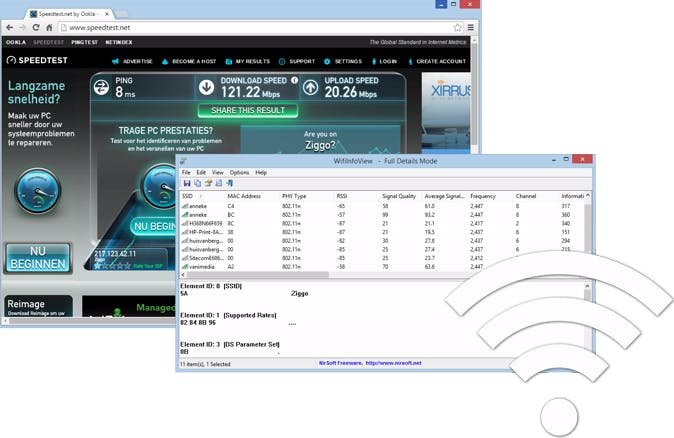
Task: Click the browser page vertical scrollbar
Action: (474, 95)
